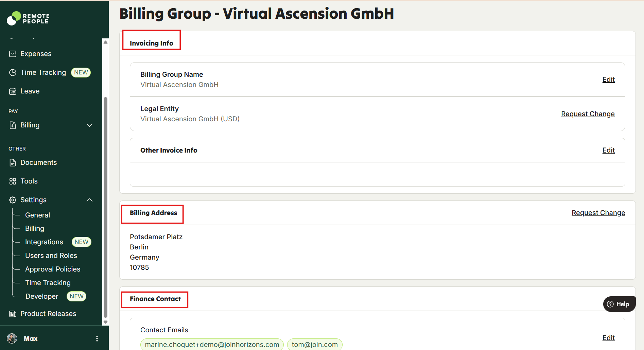Click the Product Releases newspaper icon

13,314
